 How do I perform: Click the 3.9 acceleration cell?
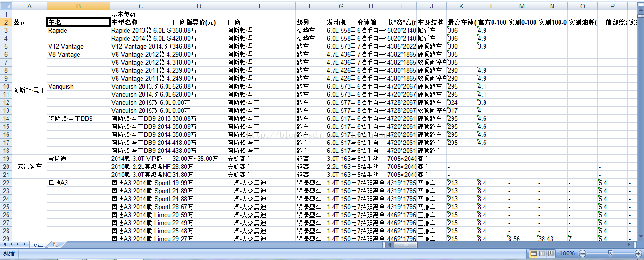[492, 46]
